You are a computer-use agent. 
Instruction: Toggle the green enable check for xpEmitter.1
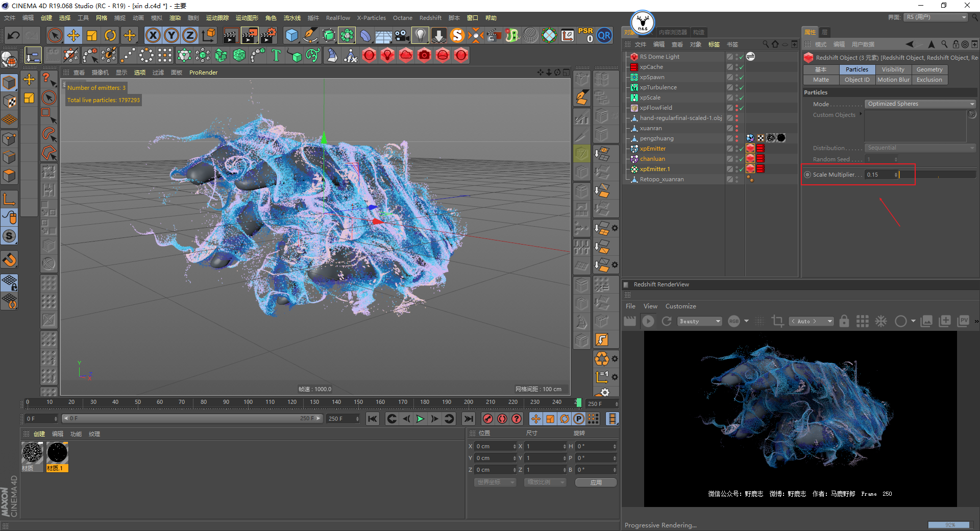pyautogui.click(x=741, y=169)
